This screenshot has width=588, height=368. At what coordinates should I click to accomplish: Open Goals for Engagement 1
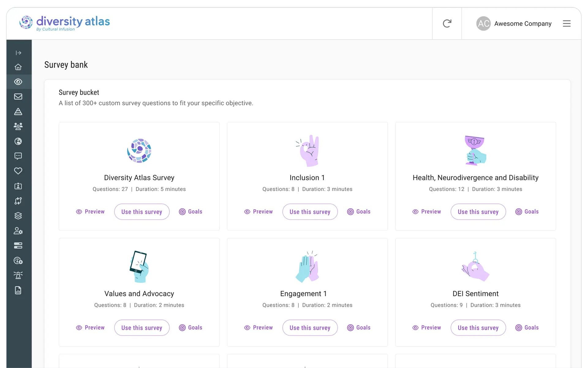click(x=359, y=328)
